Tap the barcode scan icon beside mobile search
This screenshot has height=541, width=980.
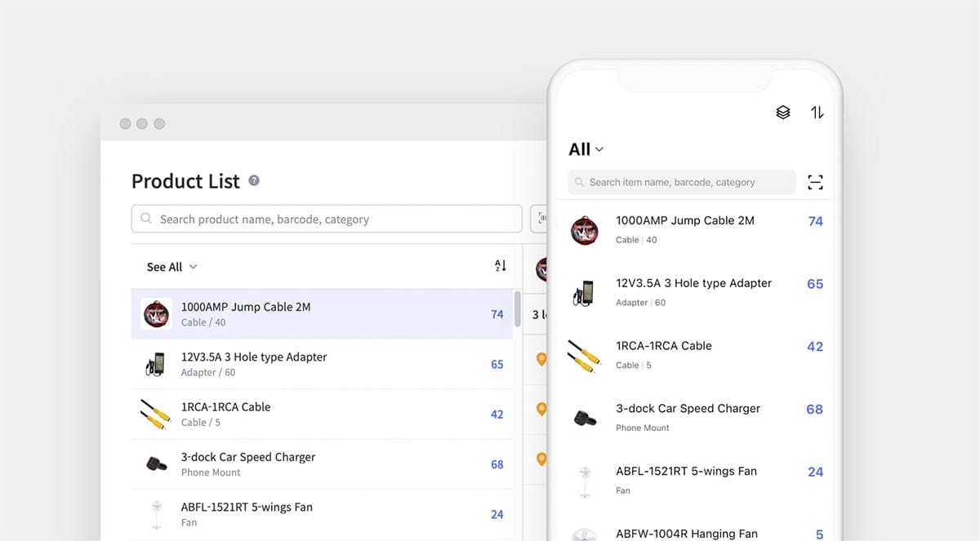click(815, 182)
